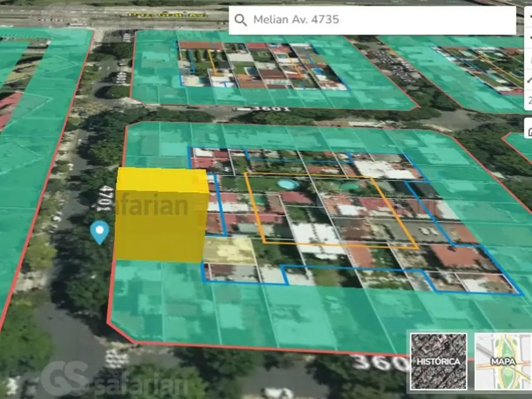This screenshot has height=399, width=532.
Task: Click the green block at far left
Action: [31, 156]
